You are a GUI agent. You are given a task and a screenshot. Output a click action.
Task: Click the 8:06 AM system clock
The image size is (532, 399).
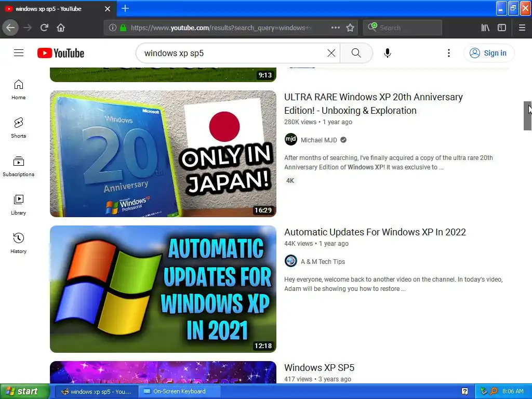513,392
